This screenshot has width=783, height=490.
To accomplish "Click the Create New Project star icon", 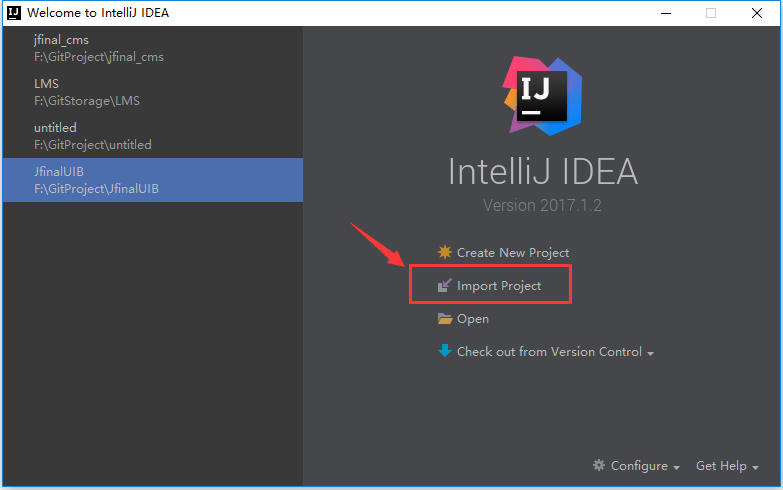I will tap(444, 252).
